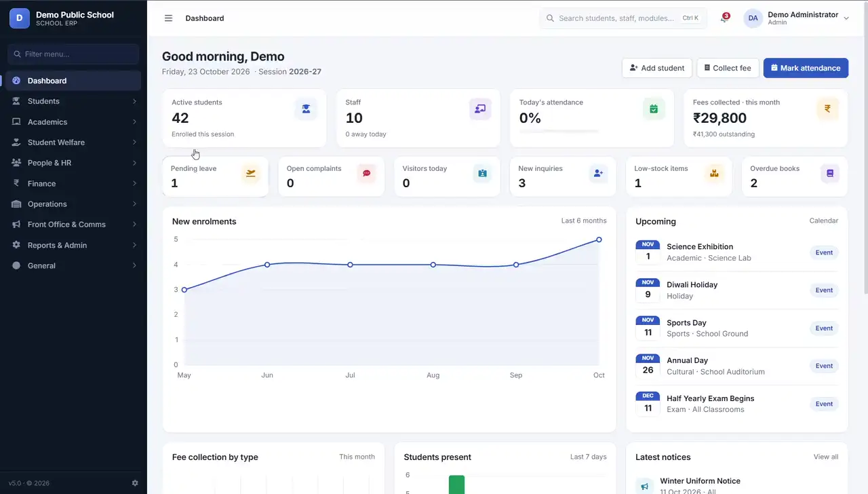868x494 pixels.
Task: Click the green bar in Students present chart
Action: pyautogui.click(x=456, y=484)
